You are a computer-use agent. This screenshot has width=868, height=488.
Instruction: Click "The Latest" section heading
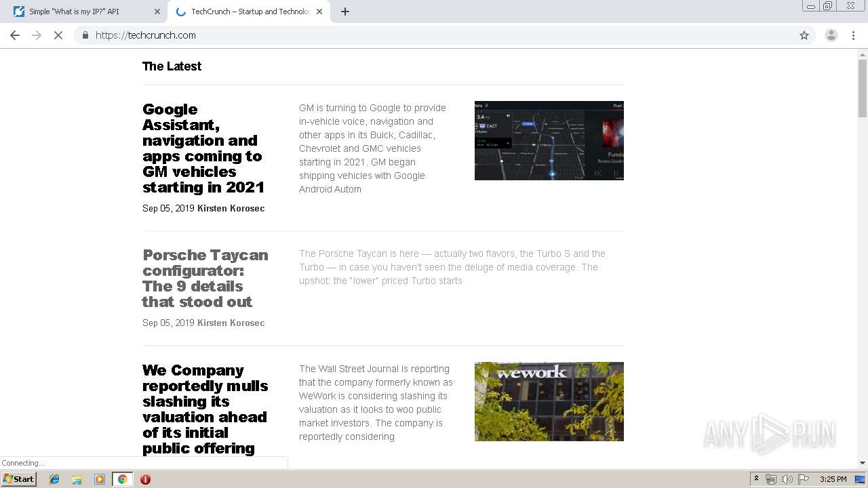click(x=172, y=66)
